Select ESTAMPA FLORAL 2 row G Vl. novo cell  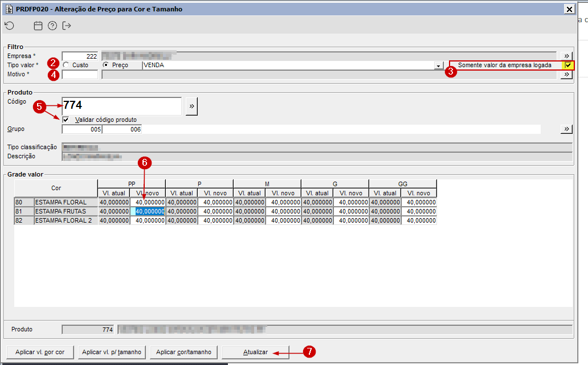pos(352,221)
